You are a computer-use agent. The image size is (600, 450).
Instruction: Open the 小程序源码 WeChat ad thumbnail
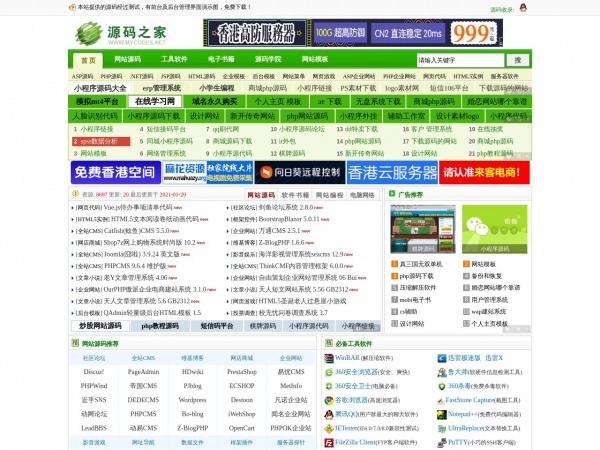point(494,229)
